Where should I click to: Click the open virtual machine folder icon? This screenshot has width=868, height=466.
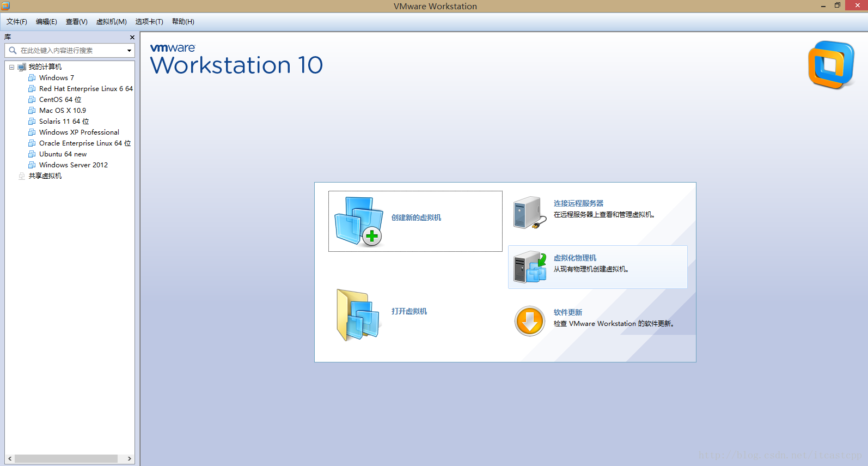[358, 315]
